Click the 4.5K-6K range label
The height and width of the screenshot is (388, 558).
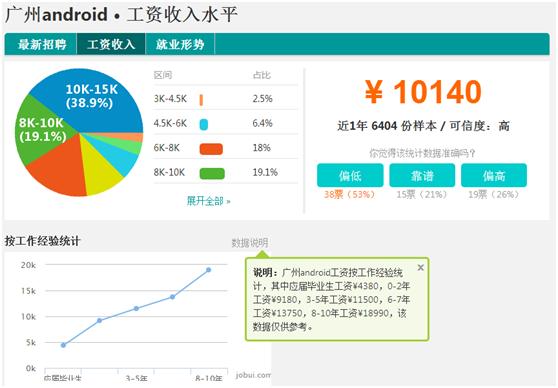point(170,123)
